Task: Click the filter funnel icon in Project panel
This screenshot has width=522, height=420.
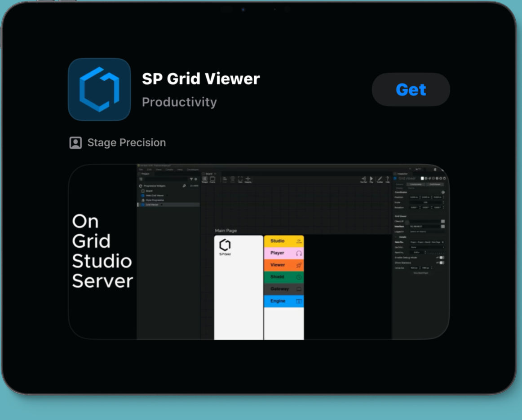Action: point(191,179)
